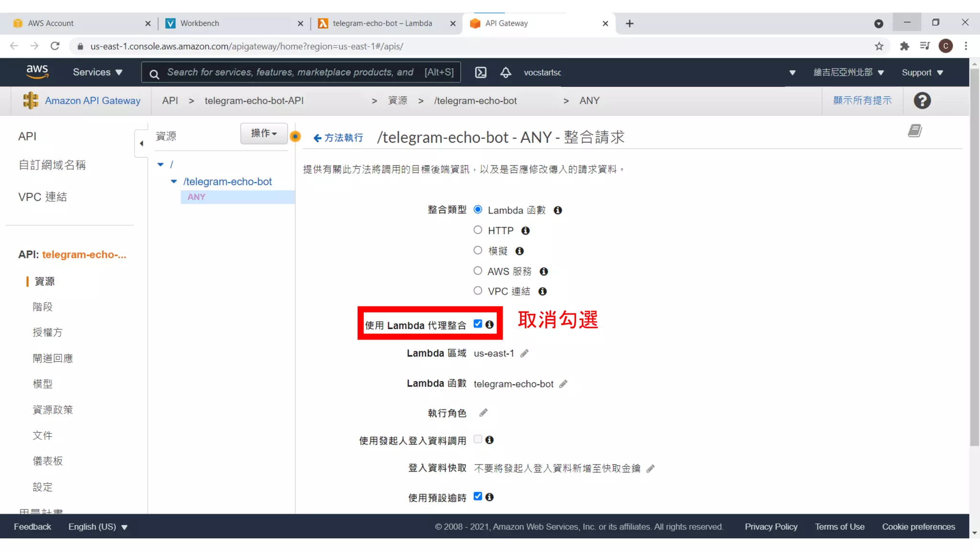Open the help question mark icon

coord(922,100)
